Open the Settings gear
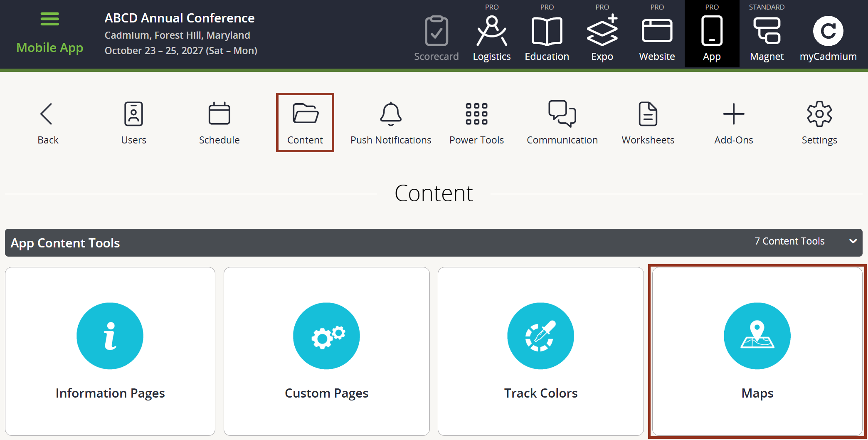 (819, 123)
